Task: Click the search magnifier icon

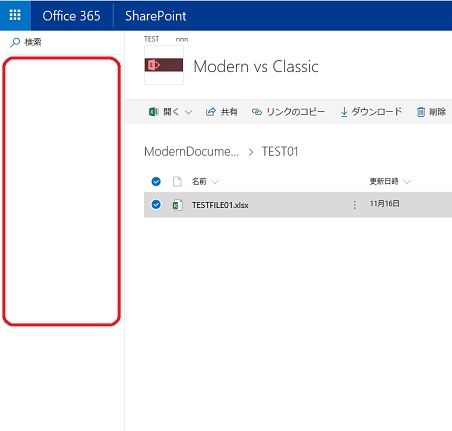Action: tap(15, 42)
